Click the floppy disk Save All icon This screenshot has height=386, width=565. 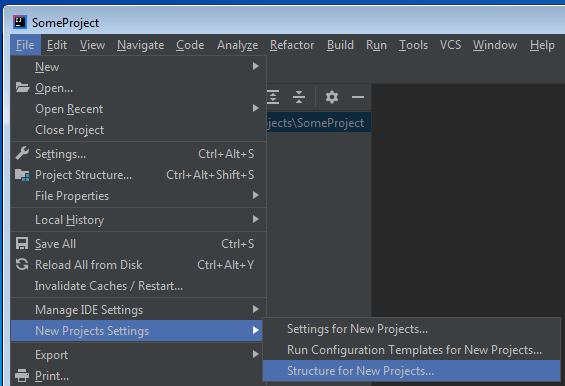[x=22, y=244]
